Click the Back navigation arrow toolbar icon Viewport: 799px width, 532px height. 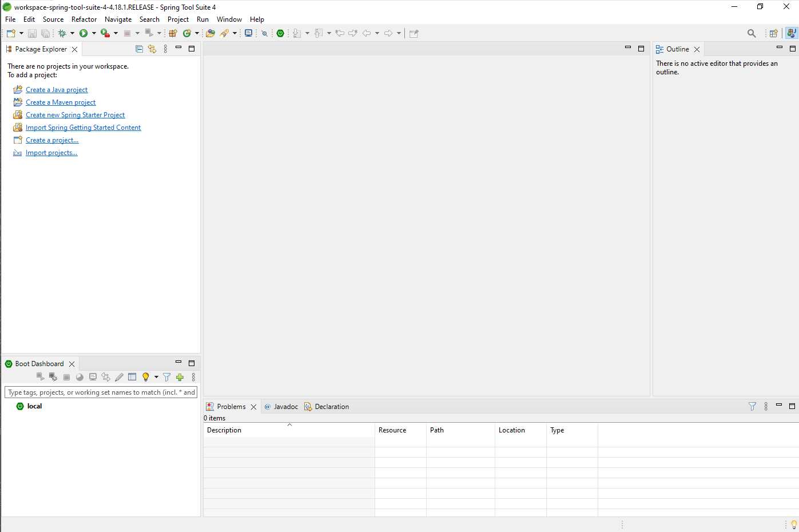[x=367, y=33]
